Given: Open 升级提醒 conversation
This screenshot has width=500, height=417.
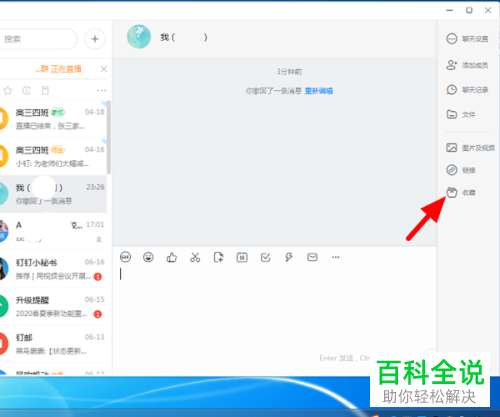Looking at the screenshot, I should 53,306.
